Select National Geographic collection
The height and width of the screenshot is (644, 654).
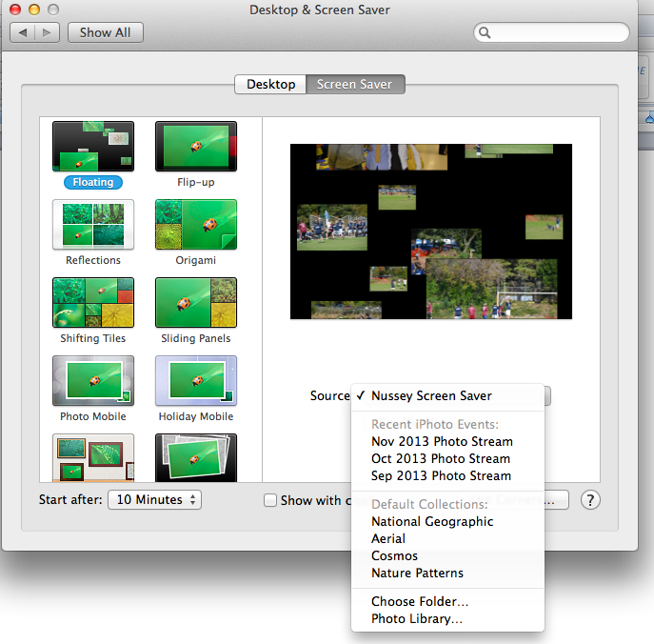pyautogui.click(x=432, y=521)
